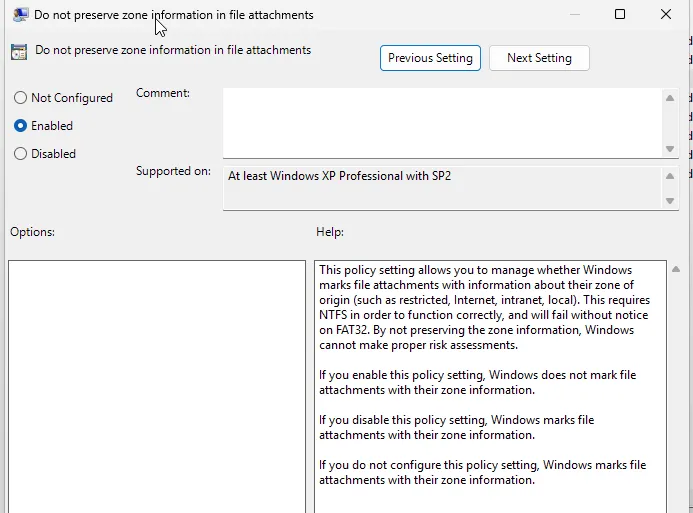Click inside the empty Options pane
The image size is (693, 513).
pos(157,386)
